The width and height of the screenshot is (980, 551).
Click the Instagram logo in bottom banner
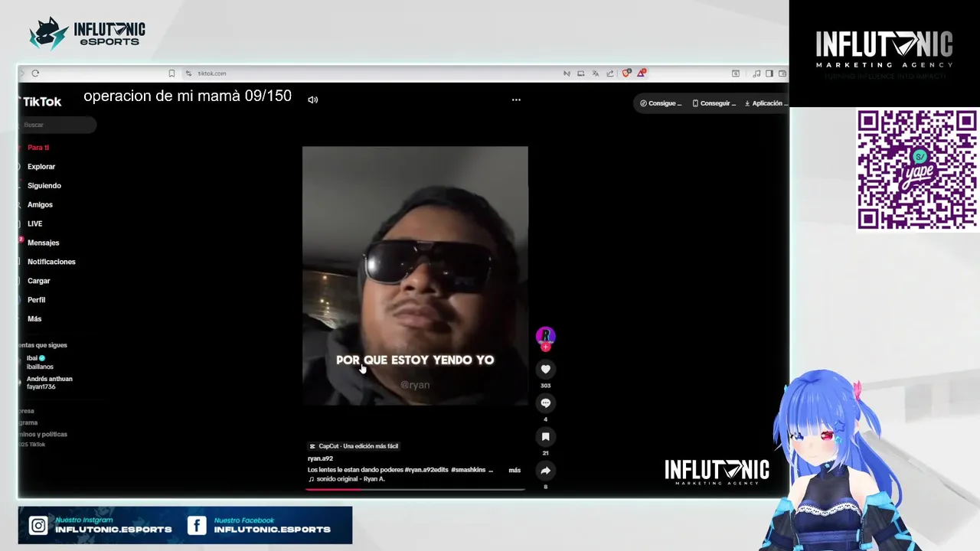[38, 526]
